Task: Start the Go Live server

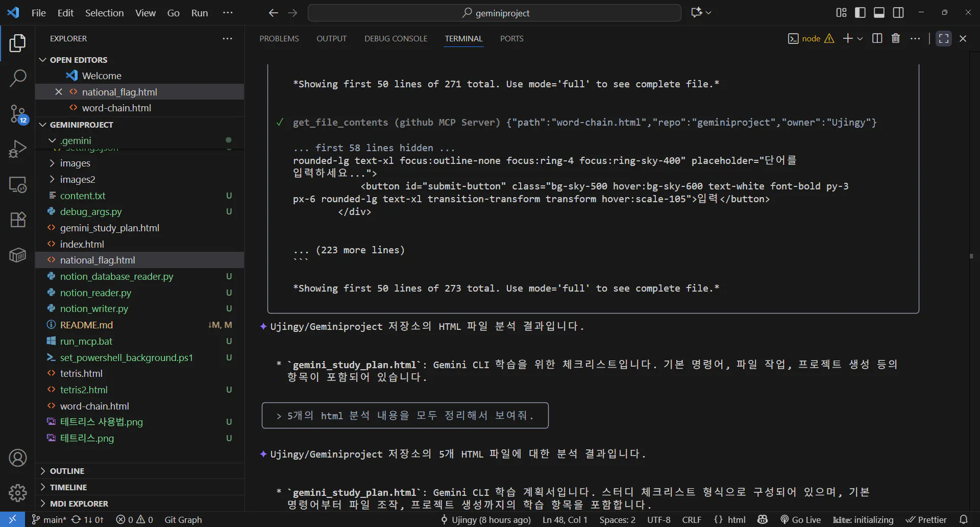Action: point(801,519)
